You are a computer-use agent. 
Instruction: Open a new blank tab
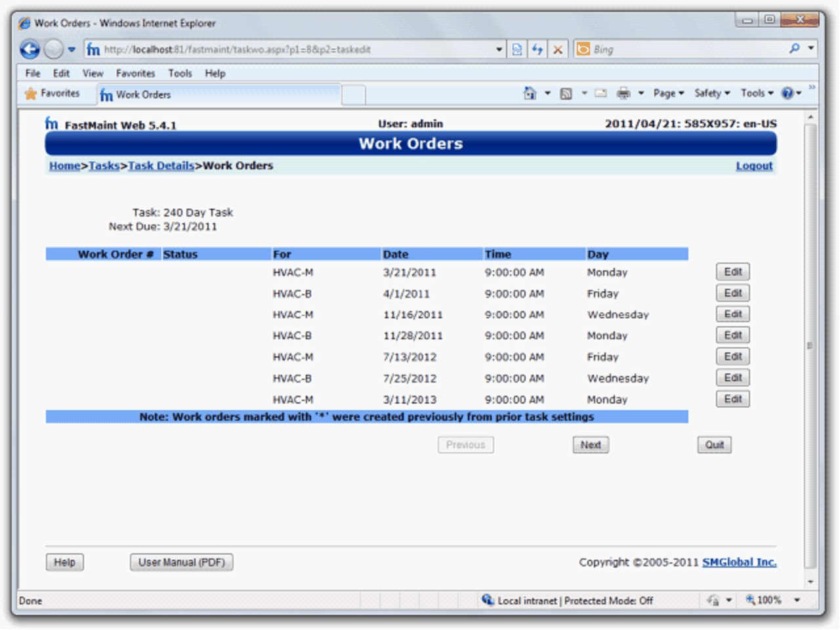[354, 96]
